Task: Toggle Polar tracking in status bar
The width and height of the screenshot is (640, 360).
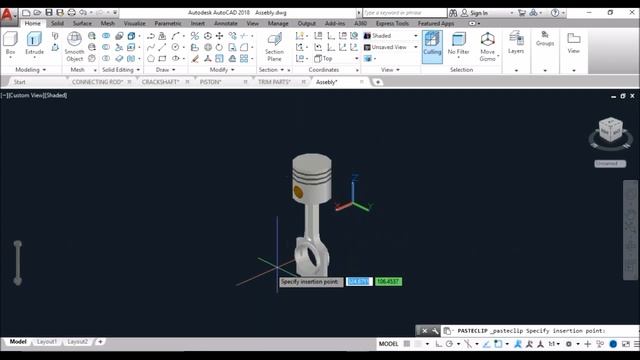Action: point(449,344)
